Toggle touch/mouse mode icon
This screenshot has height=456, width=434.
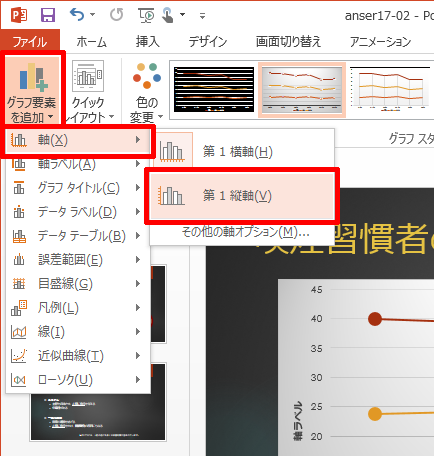coord(168,15)
